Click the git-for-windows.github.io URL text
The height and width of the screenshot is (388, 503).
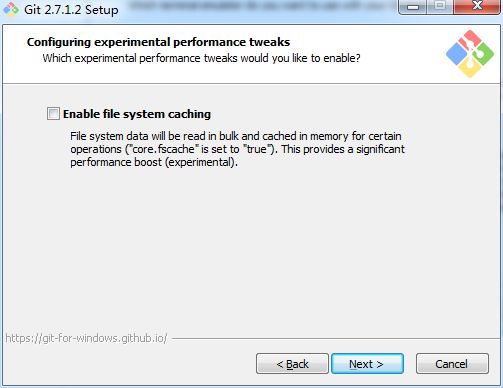point(86,338)
